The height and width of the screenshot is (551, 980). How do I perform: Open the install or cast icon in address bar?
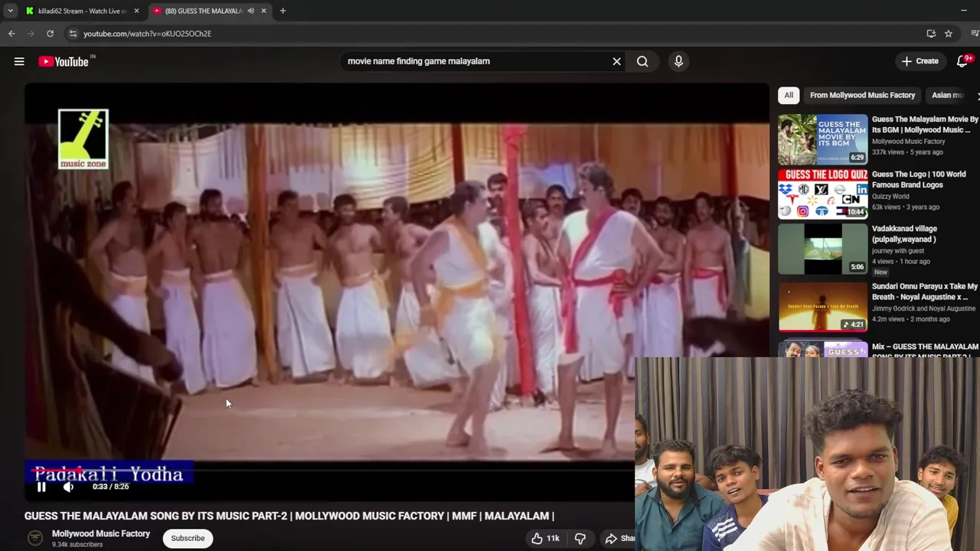(931, 34)
